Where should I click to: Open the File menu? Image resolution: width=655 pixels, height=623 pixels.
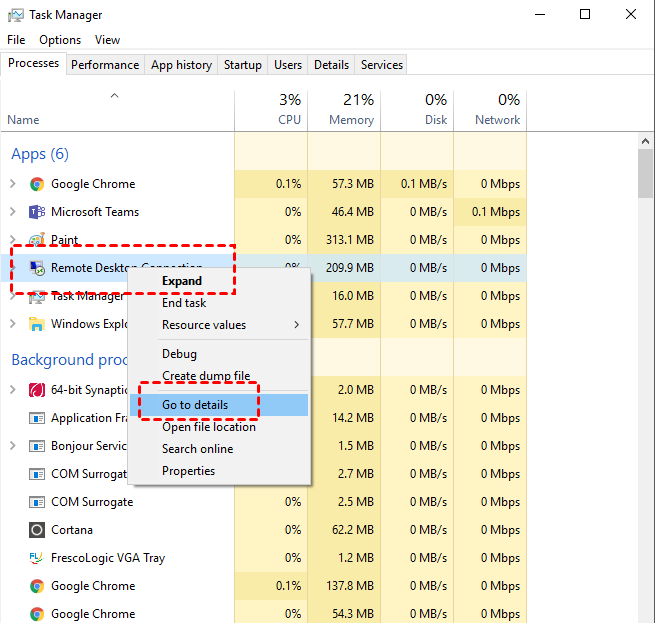(x=16, y=40)
